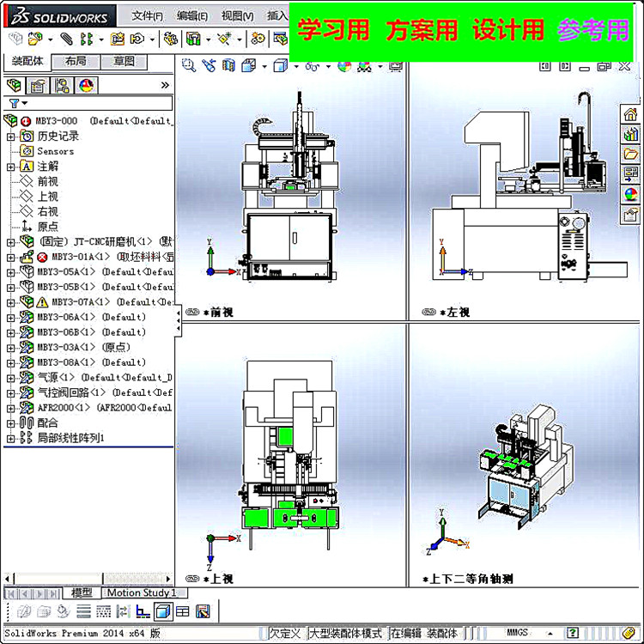Expand hidden manager tabs chevron
Viewport: 644px width, 644px height.
[x=165, y=85]
